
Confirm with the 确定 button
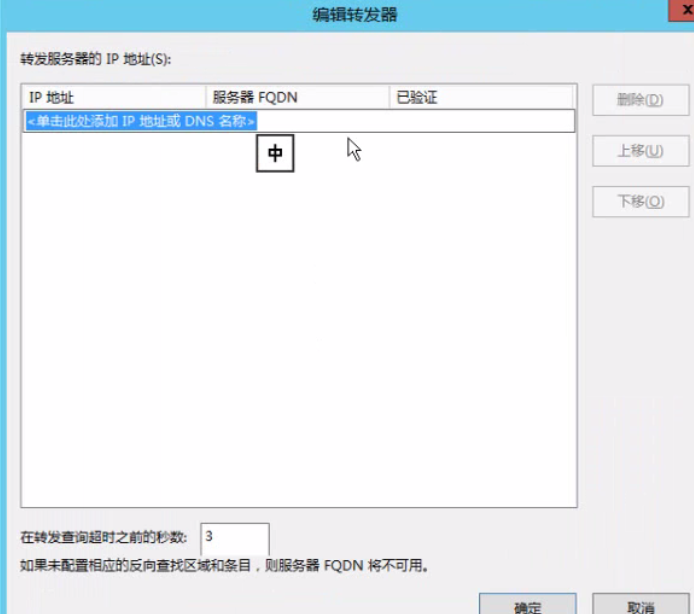(528, 605)
